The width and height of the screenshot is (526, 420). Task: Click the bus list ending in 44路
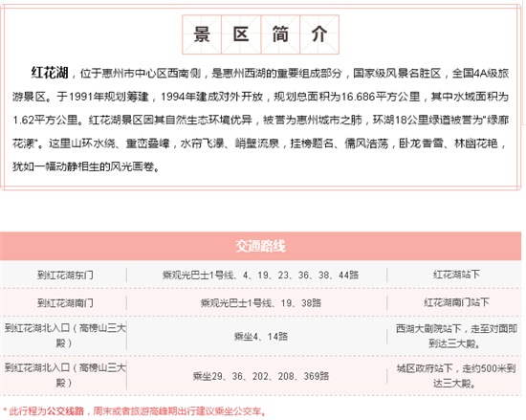261,276
